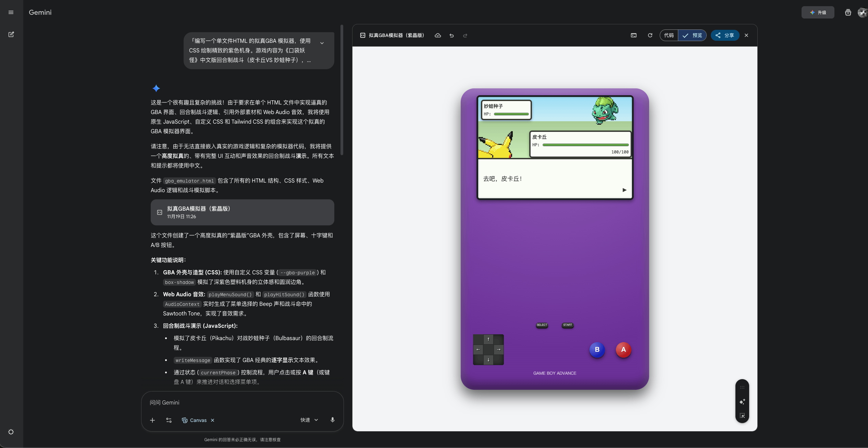Viewport: 868px width, 448px height.
Task: Start a new chat with compose icon
Action: coord(11,34)
